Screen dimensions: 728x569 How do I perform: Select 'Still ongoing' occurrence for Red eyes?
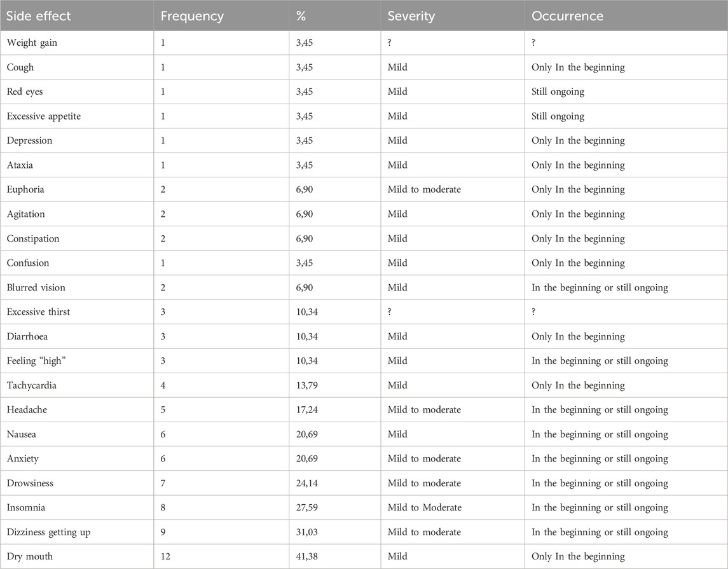pos(558,92)
